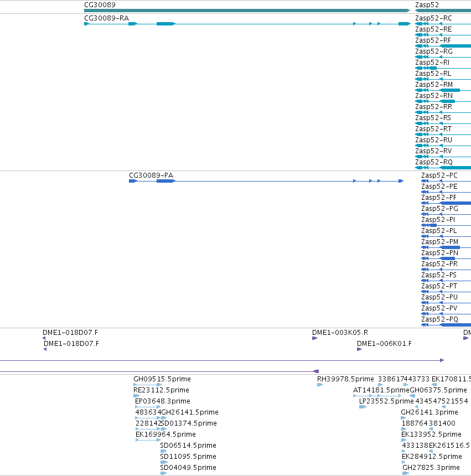Pick EST SD04049.5prime
The image size is (471, 476).
tap(188, 468)
